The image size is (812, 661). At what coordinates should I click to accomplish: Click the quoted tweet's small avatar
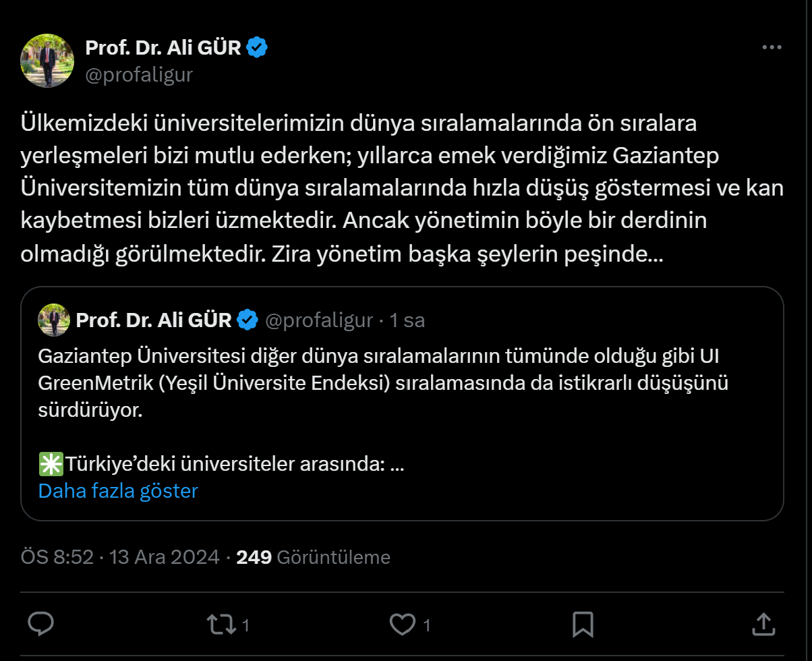point(53,320)
